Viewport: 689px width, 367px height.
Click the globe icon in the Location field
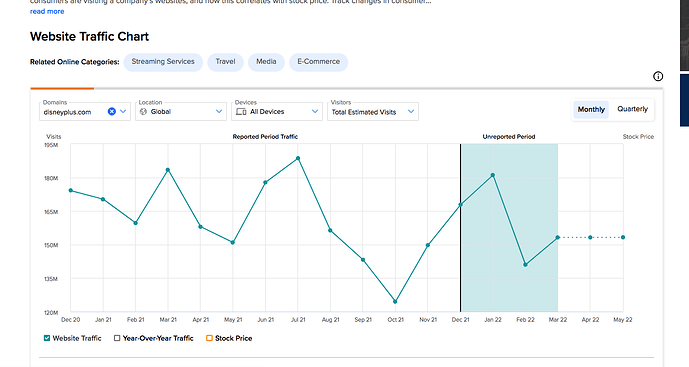(x=143, y=112)
